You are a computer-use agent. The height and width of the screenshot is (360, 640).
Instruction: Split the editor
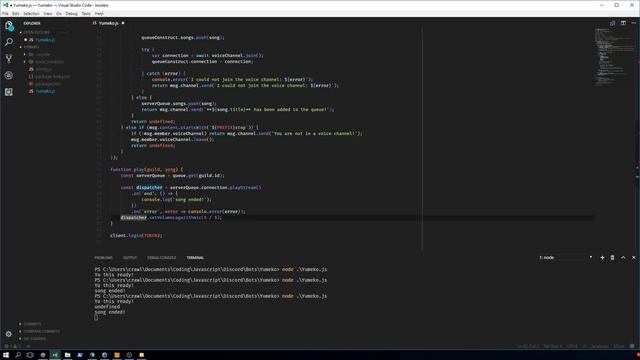tap(623, 23)
